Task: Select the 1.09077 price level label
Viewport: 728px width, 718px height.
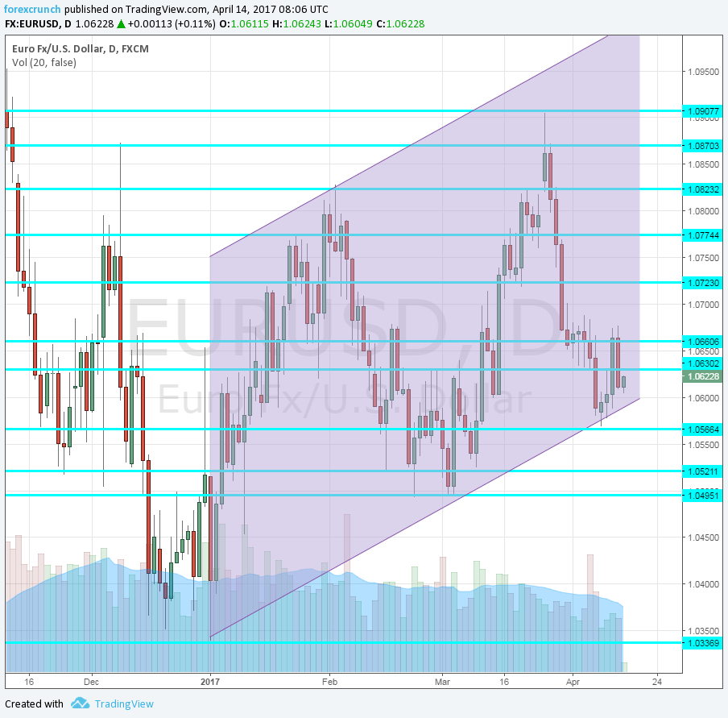Action: pos(702,111)
